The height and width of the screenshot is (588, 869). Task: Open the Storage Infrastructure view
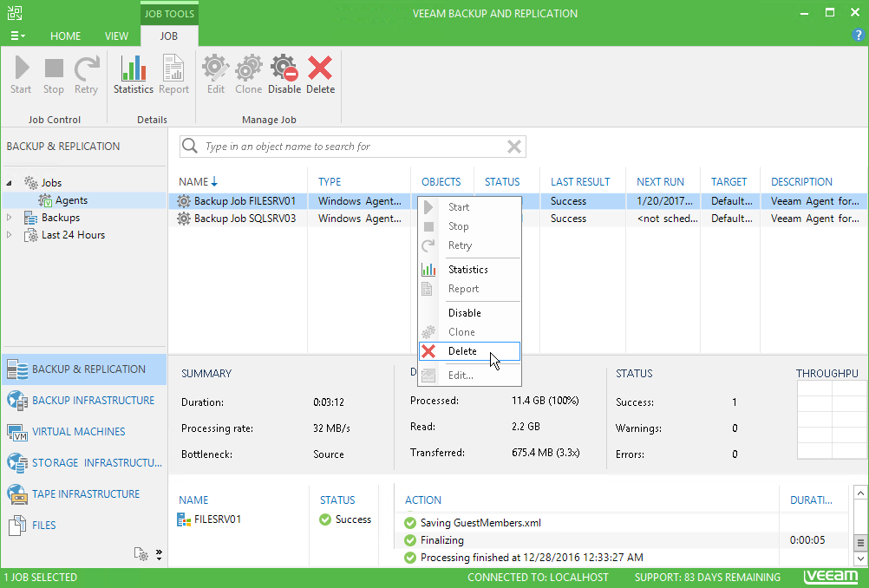(84, 463)
